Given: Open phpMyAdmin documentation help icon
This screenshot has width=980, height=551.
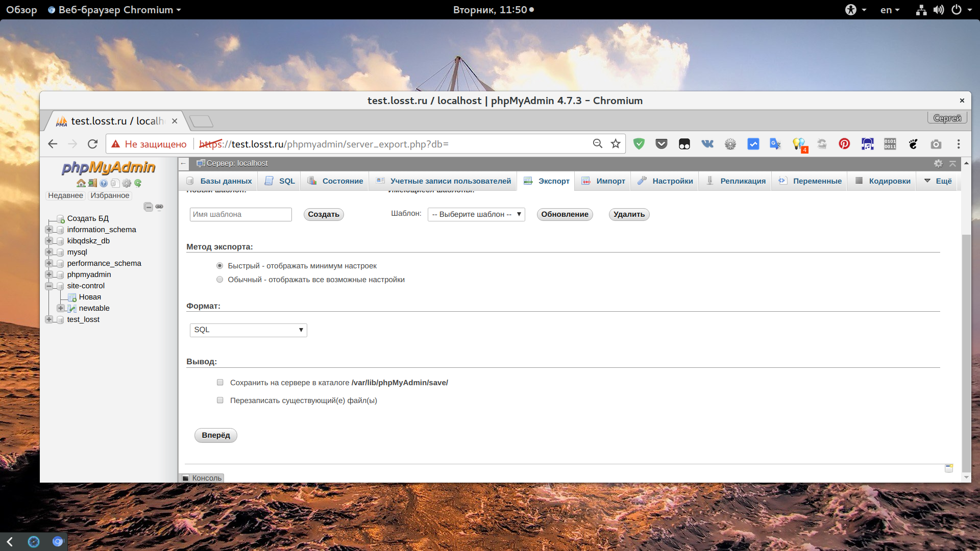Looking at the screenshot, I should tap(104, 183).
